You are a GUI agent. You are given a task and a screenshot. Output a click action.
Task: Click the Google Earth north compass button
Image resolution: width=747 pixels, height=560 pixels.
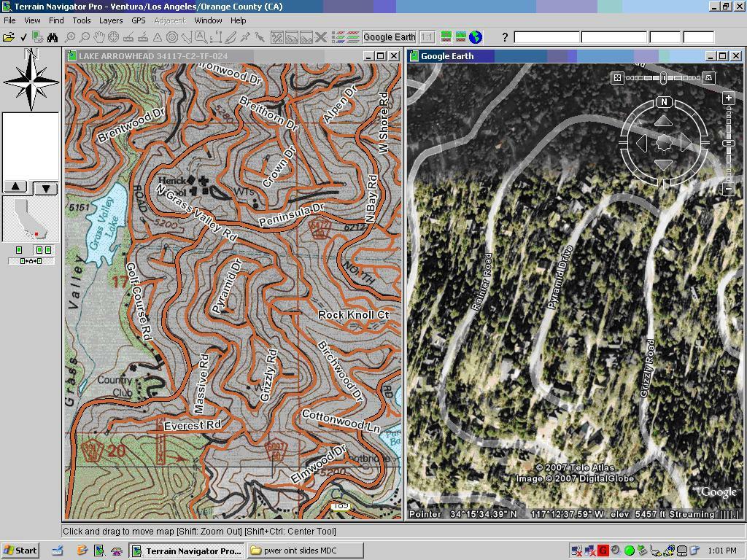[x=663, y=102]
